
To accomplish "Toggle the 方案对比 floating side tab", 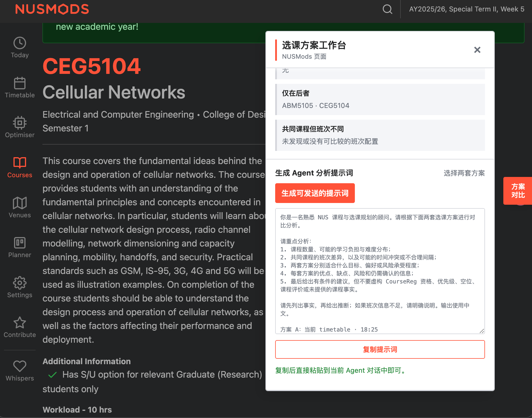I will (x=518, y=191).
